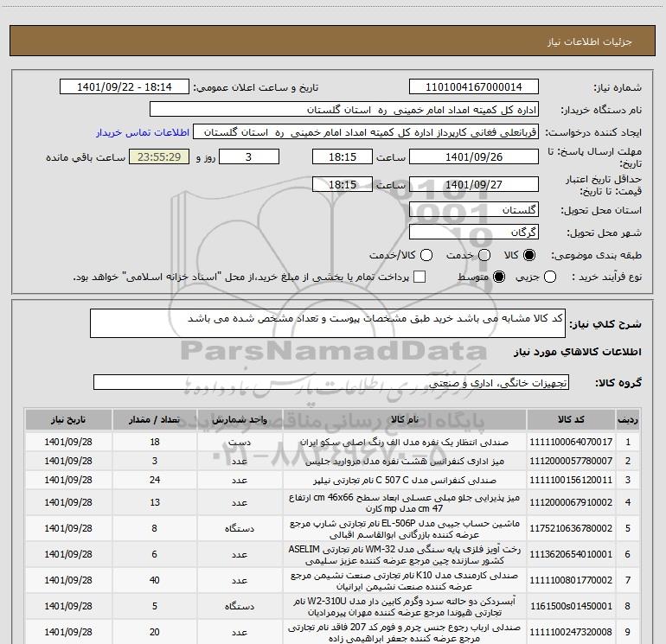
Task: Click the announcement date field 1401/09/22 - 18:14
Action: [x=125, y=87]
